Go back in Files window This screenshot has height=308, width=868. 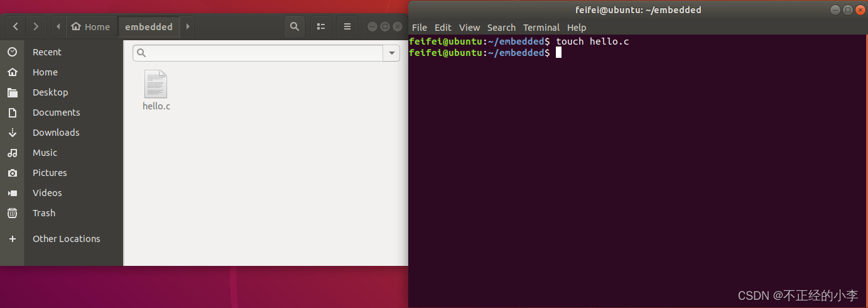[x=16, y=26]
